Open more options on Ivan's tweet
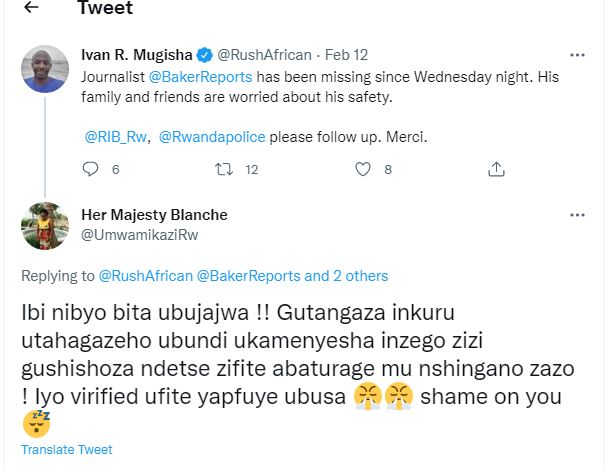Screen dimensions: 607x471 [577, 54]
